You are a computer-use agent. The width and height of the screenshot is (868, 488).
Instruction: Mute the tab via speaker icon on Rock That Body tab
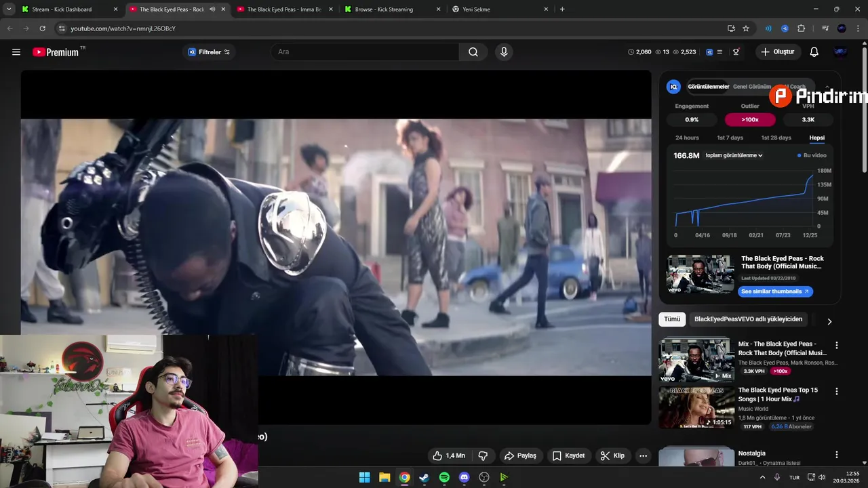(x=212, y=9)
